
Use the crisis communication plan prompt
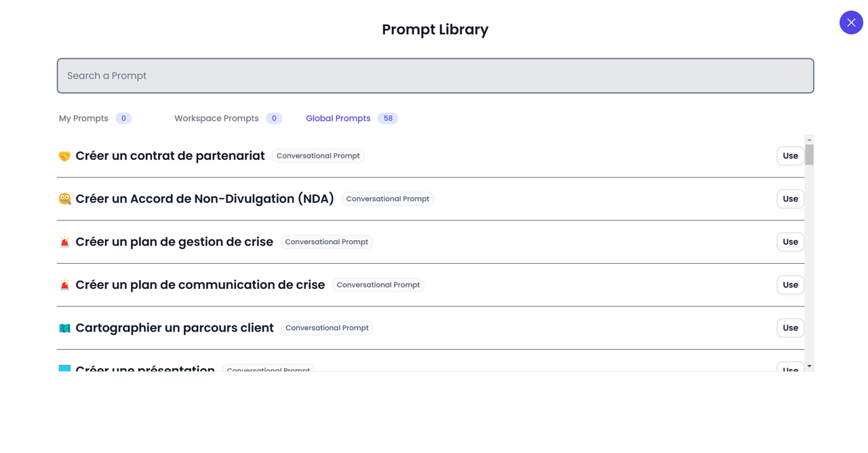790,285
